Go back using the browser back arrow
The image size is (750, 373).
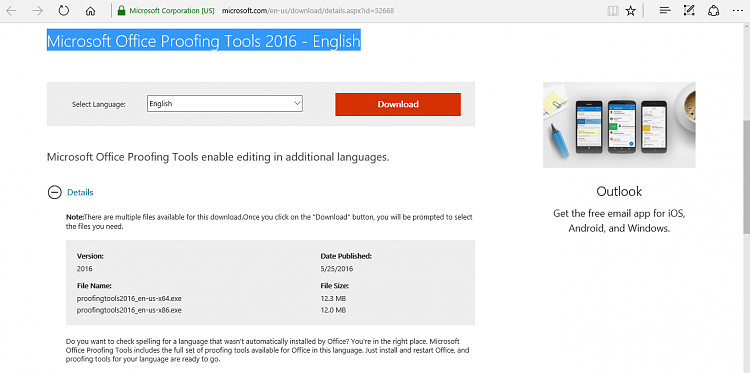coord(11,11)
